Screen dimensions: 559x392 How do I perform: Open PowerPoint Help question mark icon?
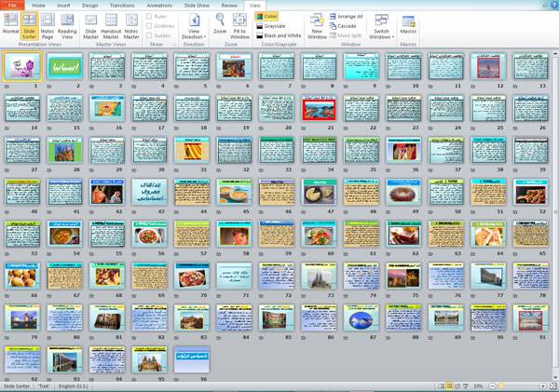[x=554, y=5]
